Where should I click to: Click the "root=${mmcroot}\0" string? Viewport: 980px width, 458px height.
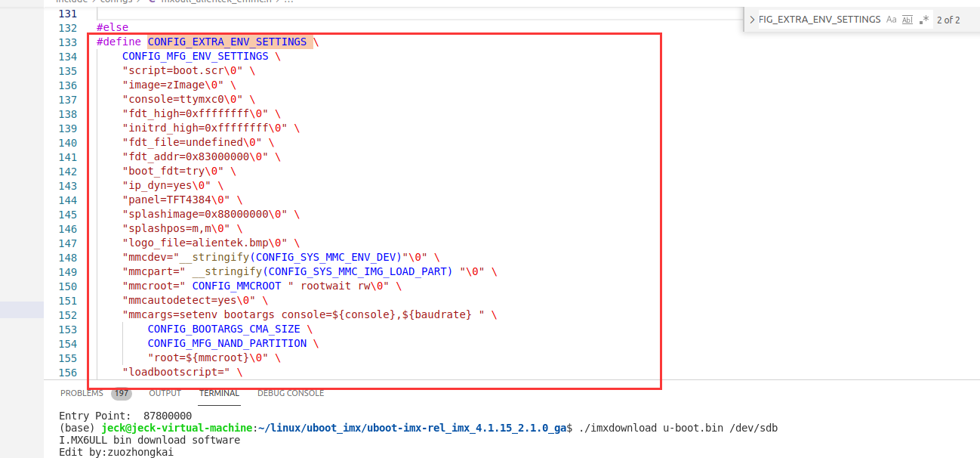208,358
